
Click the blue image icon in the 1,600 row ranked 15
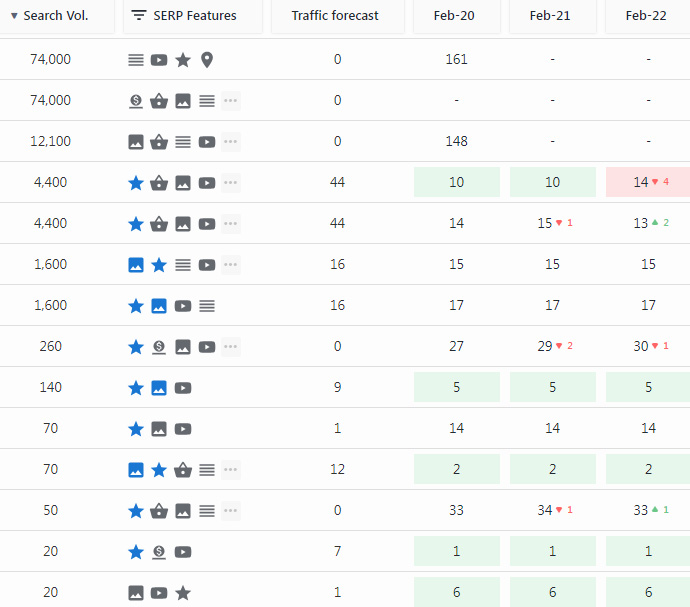136,265
